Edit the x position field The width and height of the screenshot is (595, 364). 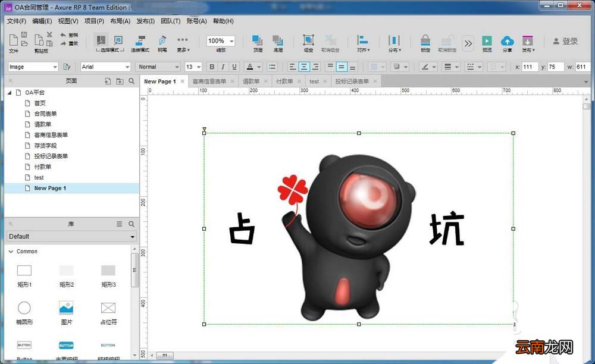tap(530, 67)
